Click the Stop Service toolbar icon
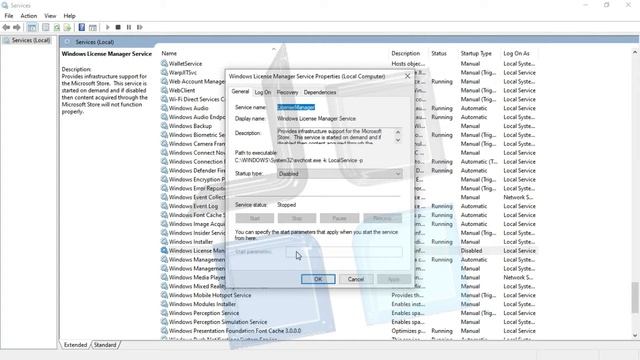640x360 pixels. point(118,27)
